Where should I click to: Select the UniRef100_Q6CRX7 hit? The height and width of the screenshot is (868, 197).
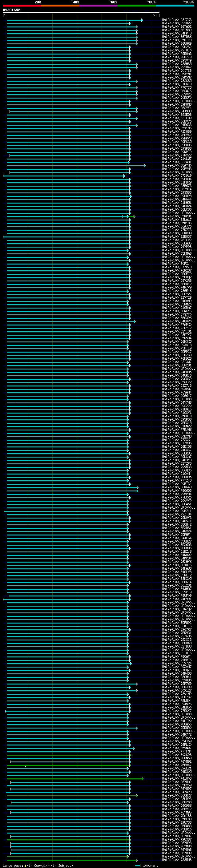pos(177,796)
